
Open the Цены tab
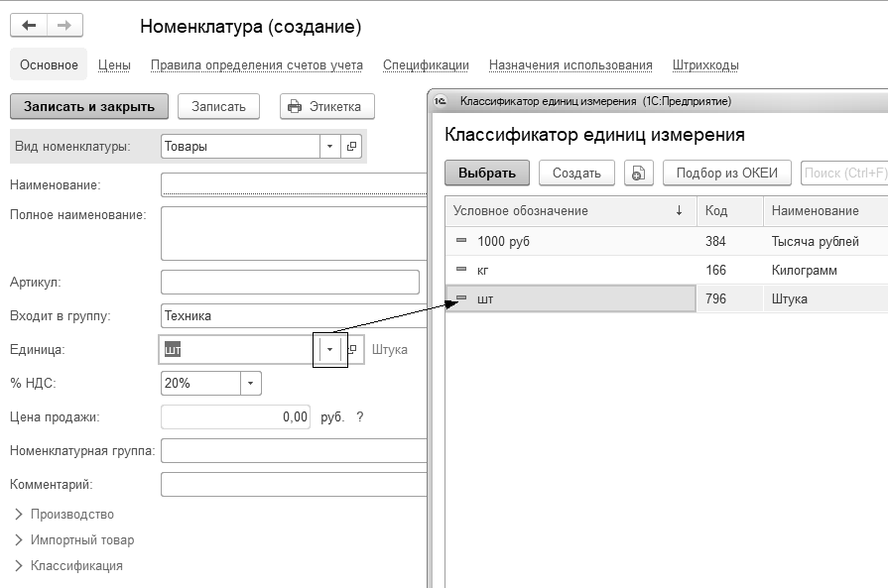[x=114, y=65]
